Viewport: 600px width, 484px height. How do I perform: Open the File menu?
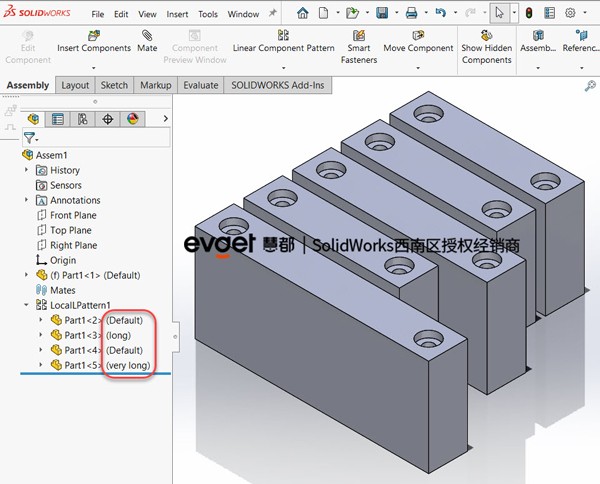98,14
